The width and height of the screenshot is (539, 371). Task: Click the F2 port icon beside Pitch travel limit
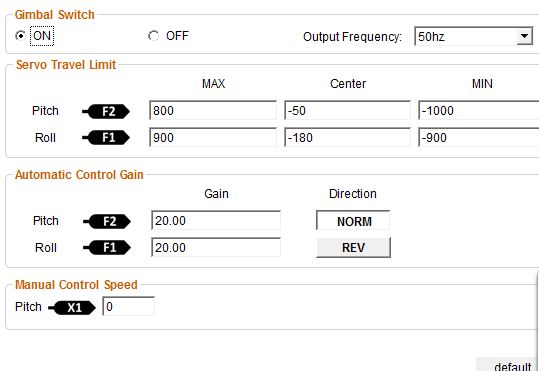106,111
